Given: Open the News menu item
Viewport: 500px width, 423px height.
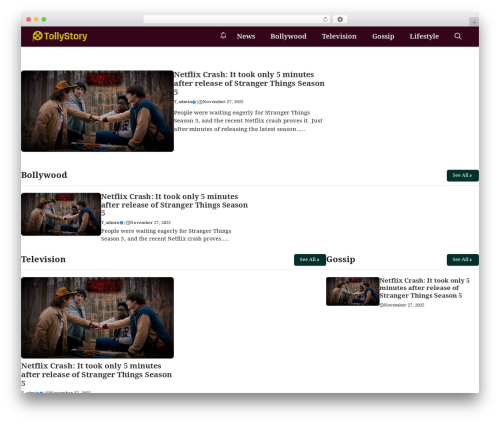Looking at the screenshot, I should tap(246, 36).
